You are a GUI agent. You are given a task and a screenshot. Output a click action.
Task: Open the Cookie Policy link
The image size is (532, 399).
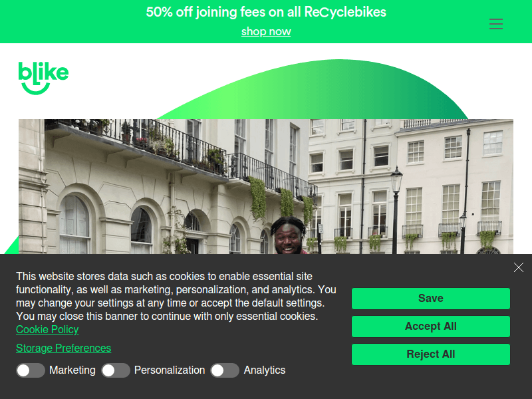[x=47, y=329]
